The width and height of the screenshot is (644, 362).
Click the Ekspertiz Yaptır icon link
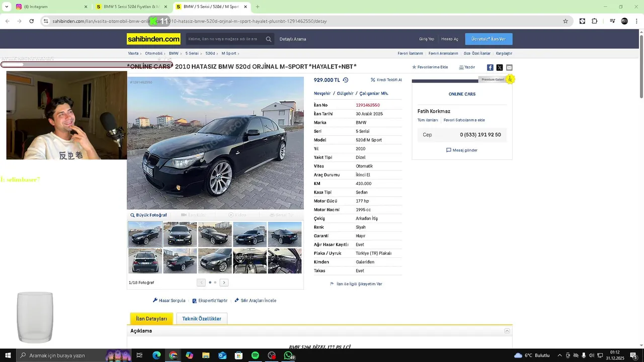coord(210,301)
